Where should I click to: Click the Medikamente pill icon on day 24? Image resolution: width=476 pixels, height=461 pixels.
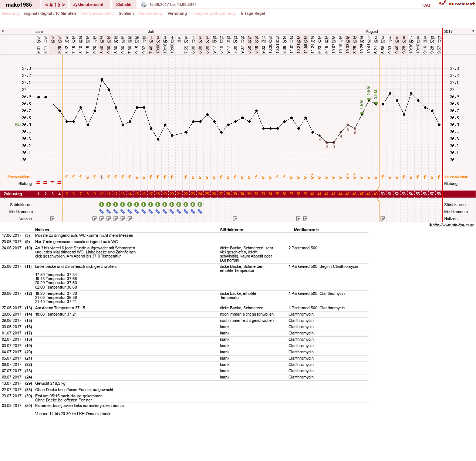point(200,212)
